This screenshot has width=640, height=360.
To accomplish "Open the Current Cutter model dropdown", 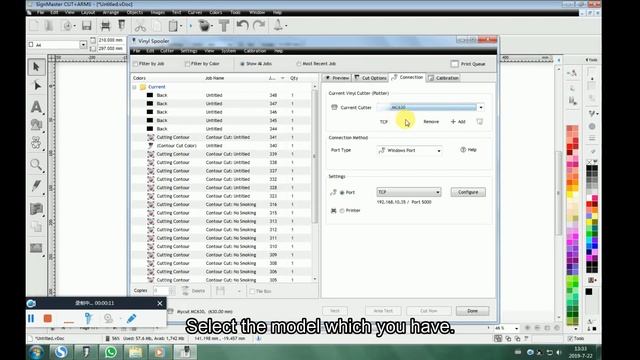I will click(481, 107).
